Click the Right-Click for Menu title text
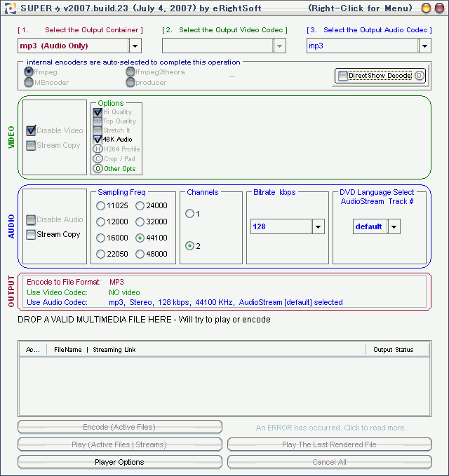The image size is (449, 476). point(360,8)
